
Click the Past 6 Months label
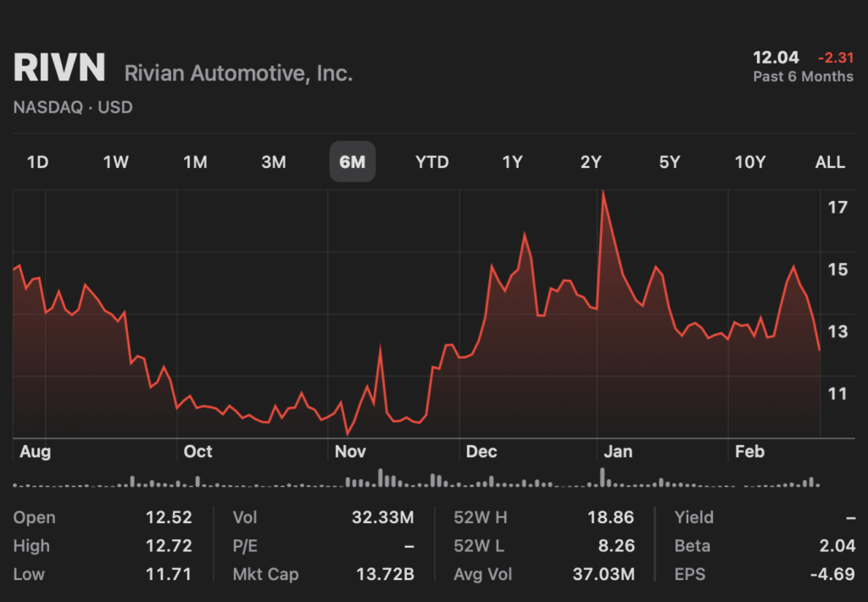pos(803,76)
